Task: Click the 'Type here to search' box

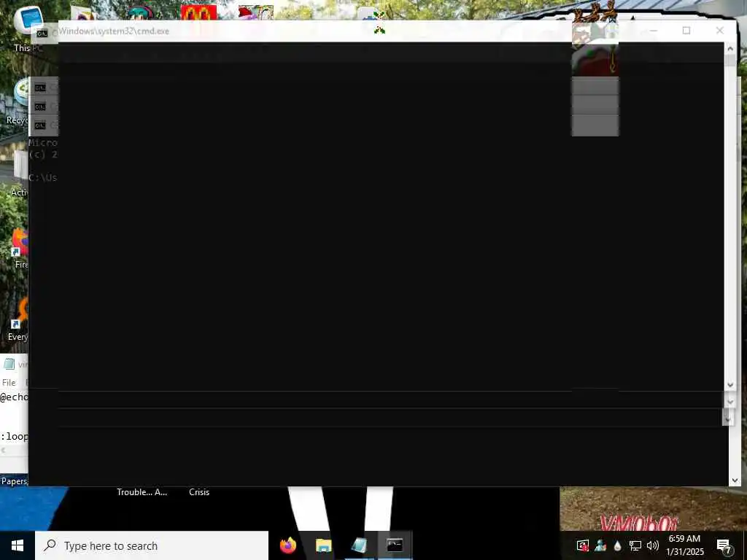Action: 152,545
